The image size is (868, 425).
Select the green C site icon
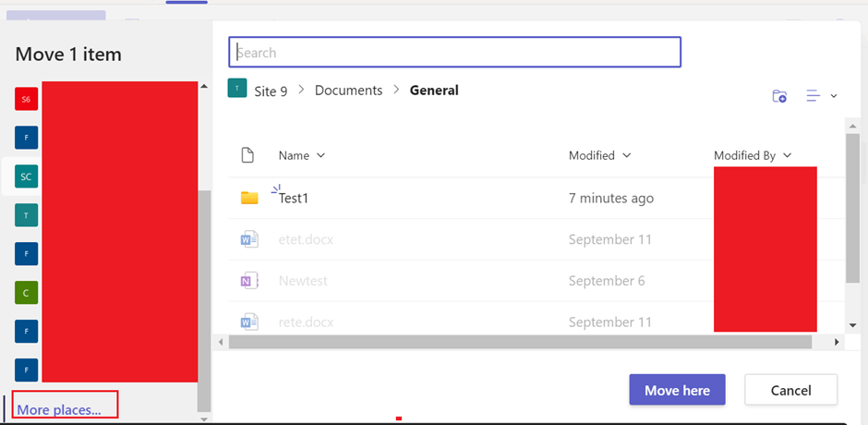(26, 293)
